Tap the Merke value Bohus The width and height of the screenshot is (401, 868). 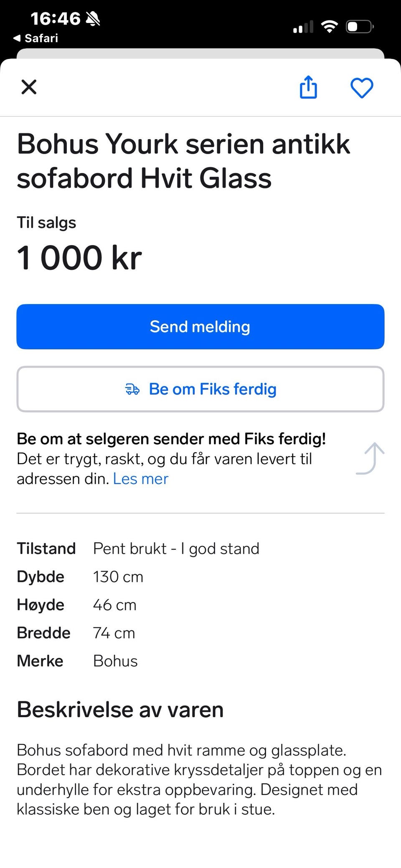(x=115, y=661)
